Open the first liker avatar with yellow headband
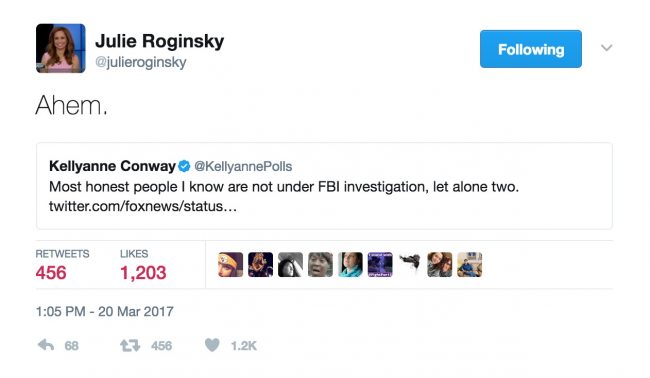 [x=230, y=264]
